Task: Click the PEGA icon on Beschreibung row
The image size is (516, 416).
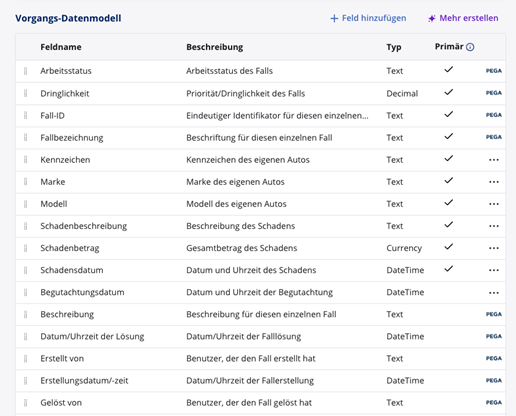Action: [494, 314]
